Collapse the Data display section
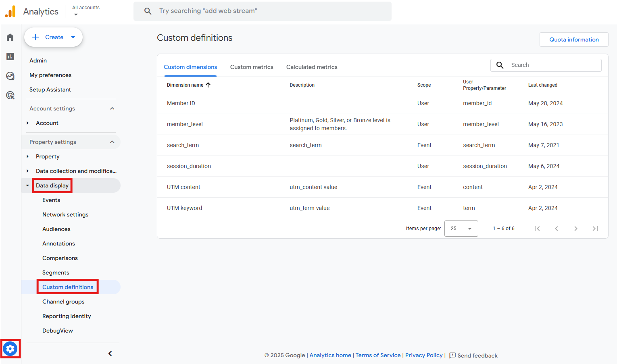Screen dimensions: 617x364 tap(27, 185)
